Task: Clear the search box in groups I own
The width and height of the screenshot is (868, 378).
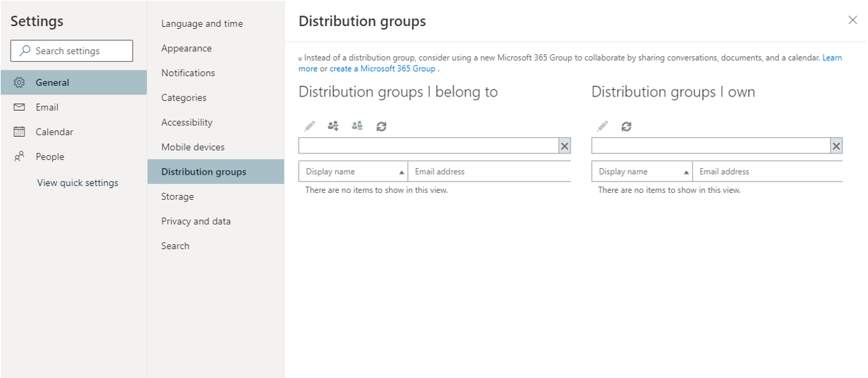Action: pos(836,146)
